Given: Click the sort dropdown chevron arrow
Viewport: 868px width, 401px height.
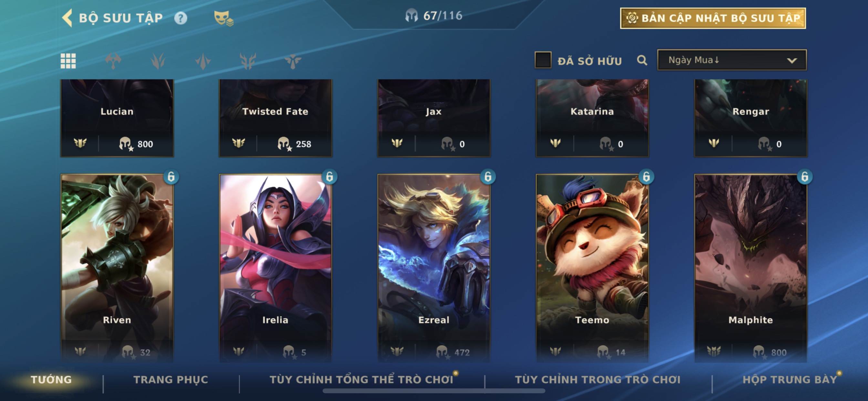Looking at the screenshot, I should point(792,61).
